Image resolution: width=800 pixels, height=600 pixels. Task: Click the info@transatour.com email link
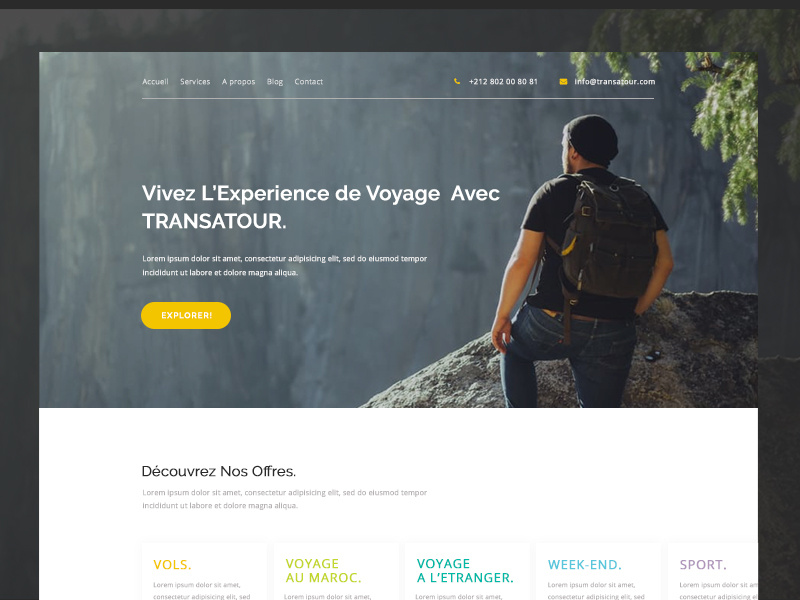pos(615,82)
